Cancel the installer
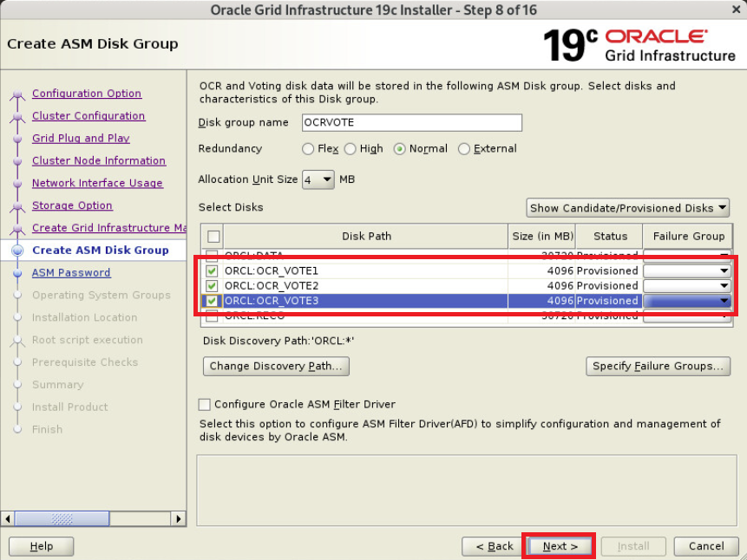This screenshot has width=747, height=560. click(x=706, y=546)
